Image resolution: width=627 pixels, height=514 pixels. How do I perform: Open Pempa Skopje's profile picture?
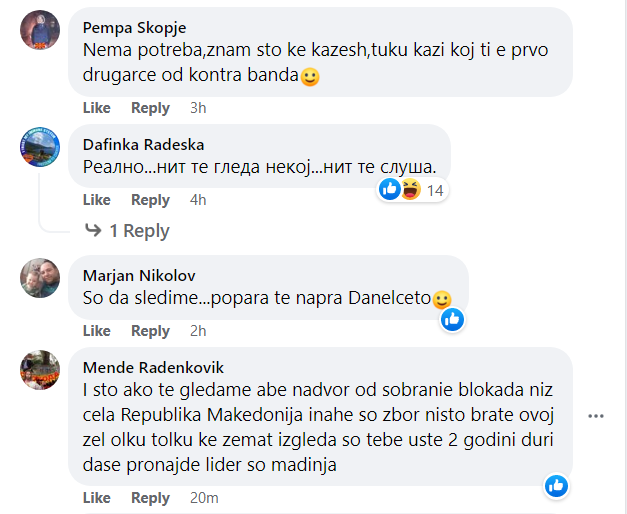(40, 30)
